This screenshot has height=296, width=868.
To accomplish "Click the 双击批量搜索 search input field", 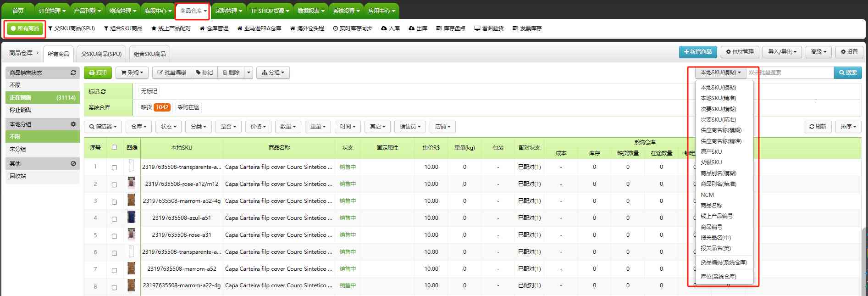I will 790,73.
